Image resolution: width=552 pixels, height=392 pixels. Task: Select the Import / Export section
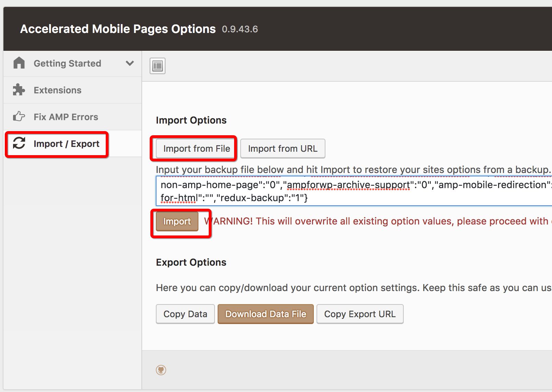click(72, 143)
